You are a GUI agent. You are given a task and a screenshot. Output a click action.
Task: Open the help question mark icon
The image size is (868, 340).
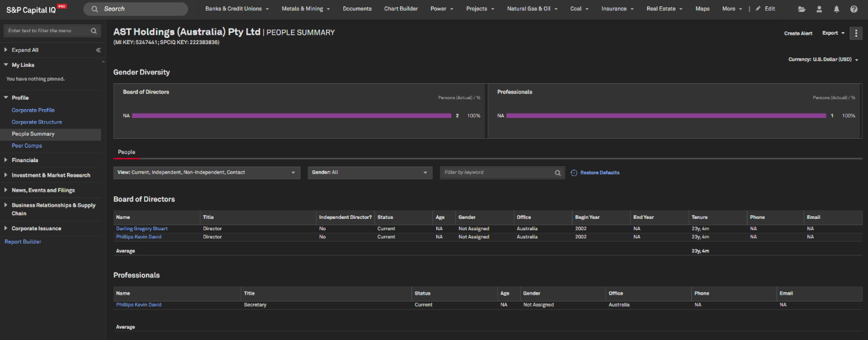click(x=854, y=9)
